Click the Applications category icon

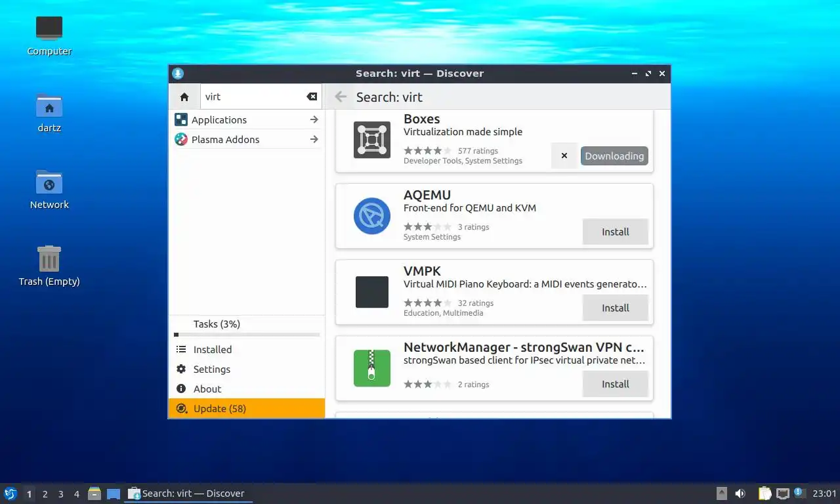click(x=180, y=120)
